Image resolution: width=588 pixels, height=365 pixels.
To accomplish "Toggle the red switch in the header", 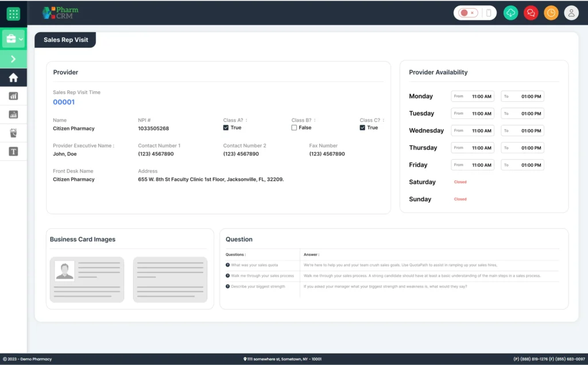I will point(469,13).
